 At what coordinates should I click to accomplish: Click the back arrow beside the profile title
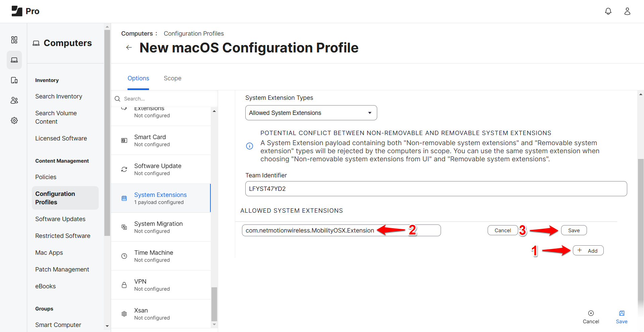pyautogui.click(x=129, y=47)
